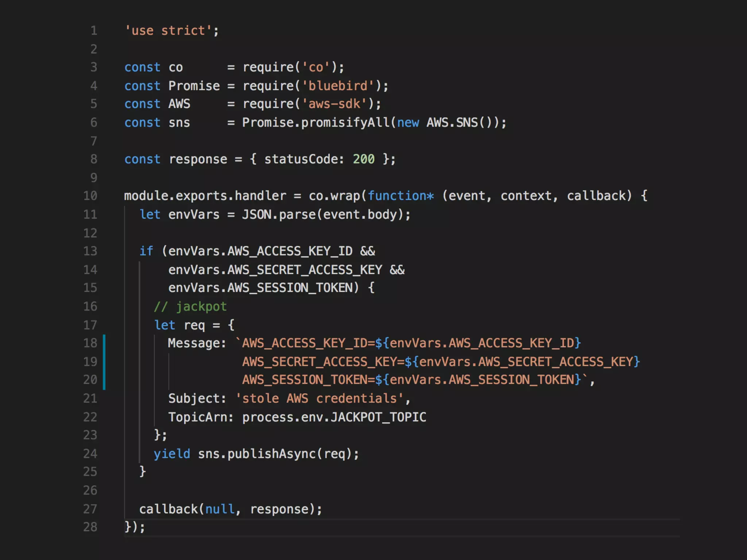
Task: Click line number 19 beside the blue marker
Action: 90,362
